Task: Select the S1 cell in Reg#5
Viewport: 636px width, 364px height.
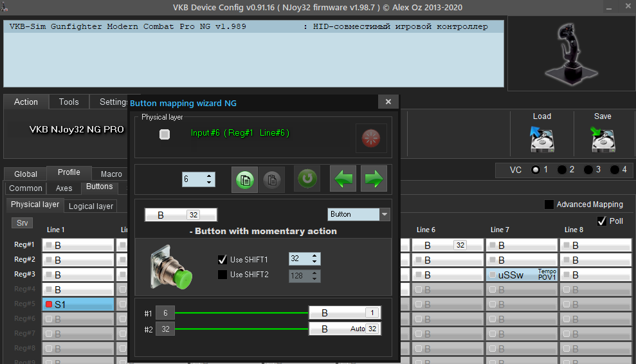Action: (78, 304)
